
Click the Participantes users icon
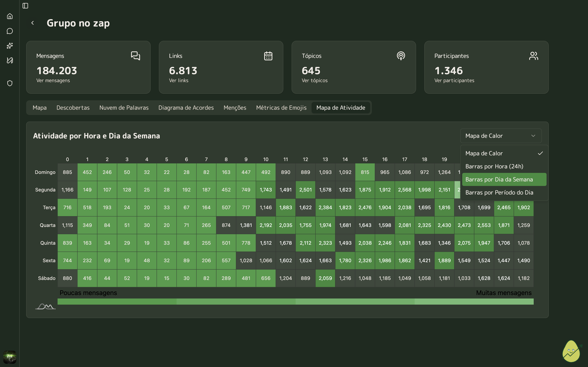pos(533,56)
